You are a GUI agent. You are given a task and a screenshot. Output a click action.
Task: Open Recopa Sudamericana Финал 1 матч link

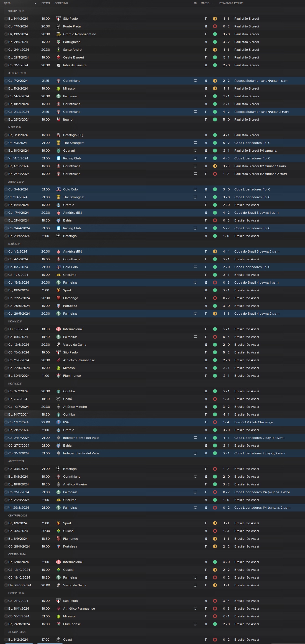coord(261,81)
